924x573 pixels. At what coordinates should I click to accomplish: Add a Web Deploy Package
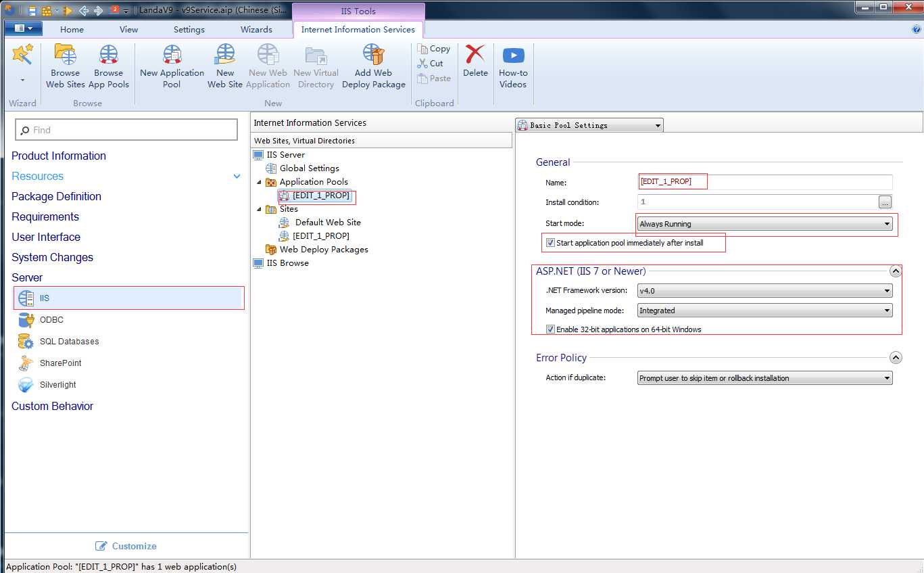373,66
